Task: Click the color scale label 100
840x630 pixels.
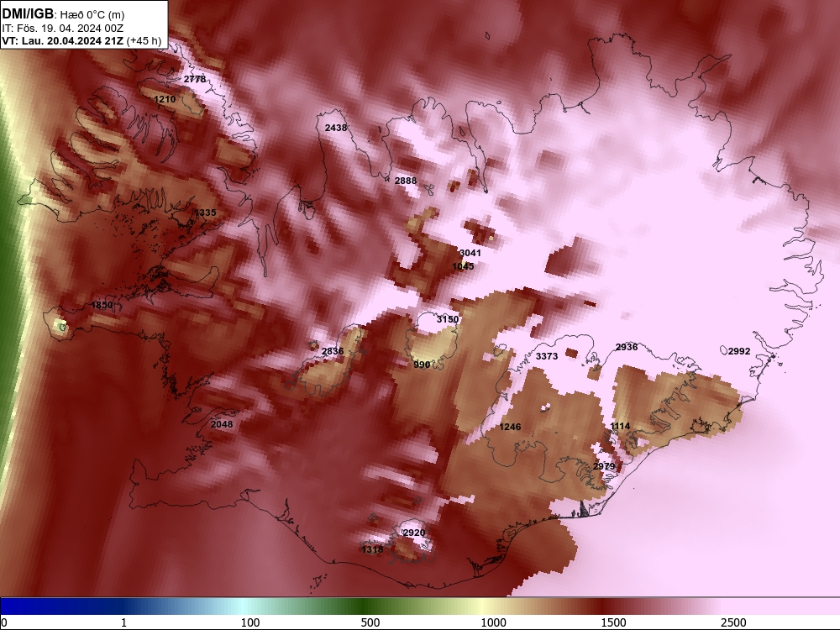Action: [250, 622]
